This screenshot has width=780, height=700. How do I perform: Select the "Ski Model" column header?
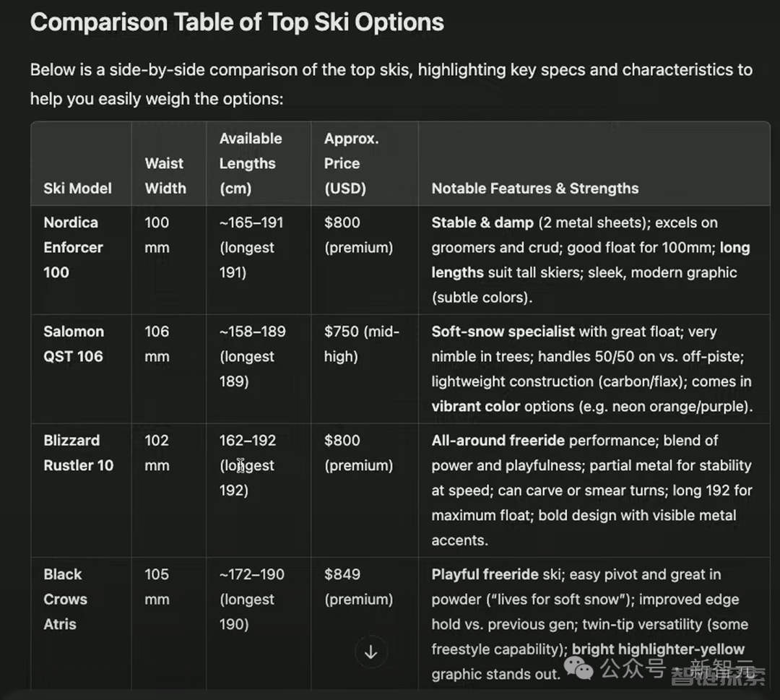(x=77, y=189)
